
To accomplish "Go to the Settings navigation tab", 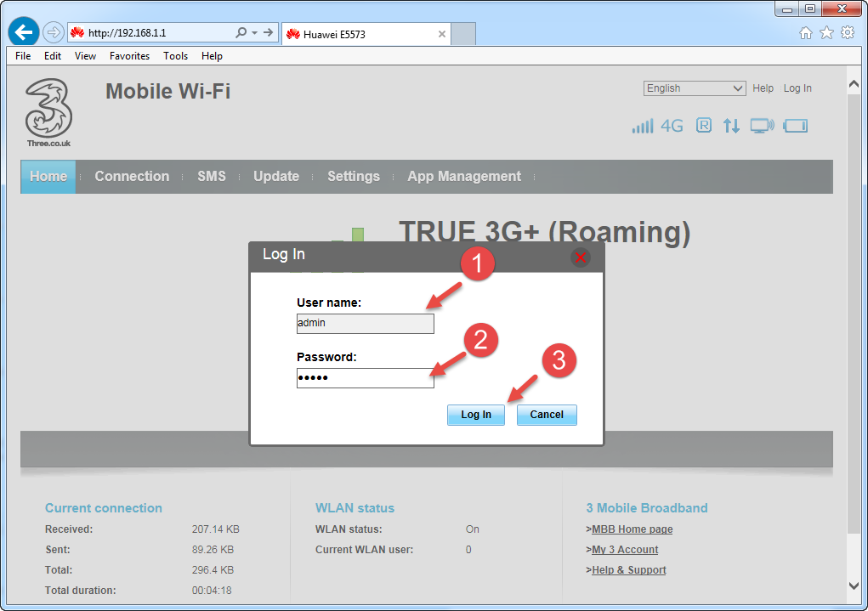I will (x=354, y=177).
